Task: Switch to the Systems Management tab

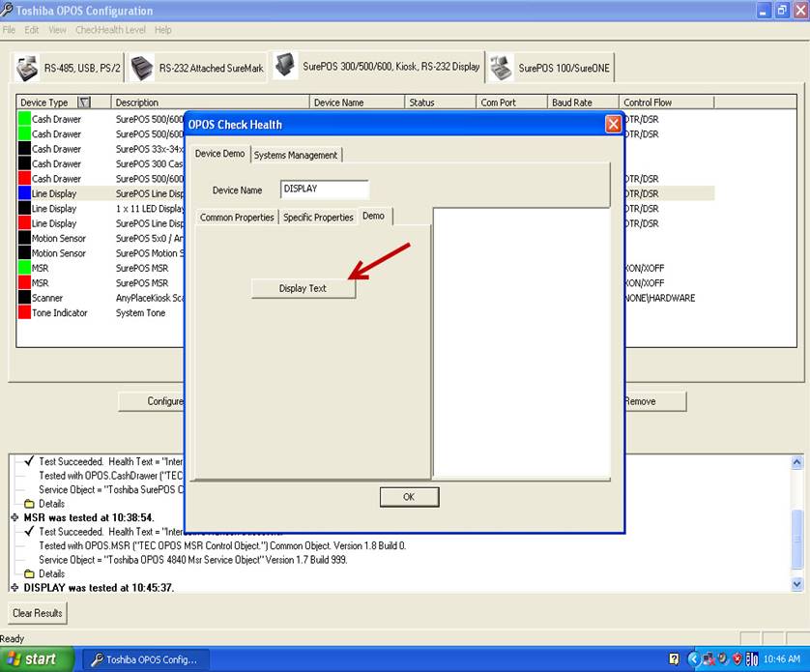Action: pyautogui.click(x=296, y=155)
